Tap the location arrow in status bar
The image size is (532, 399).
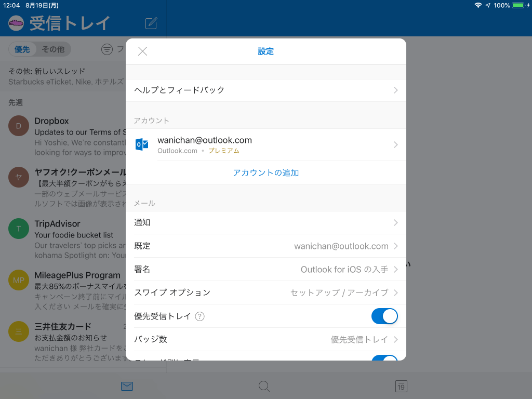click(488, 5)
